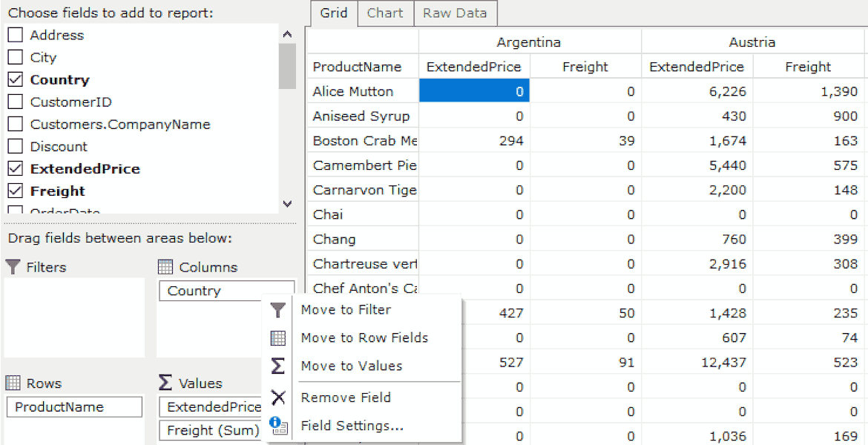Image resolution: width=868 pixels, height=445 pixels.
Task: Choose Move to Row Fields menu entry
Action: pos(364,337)
